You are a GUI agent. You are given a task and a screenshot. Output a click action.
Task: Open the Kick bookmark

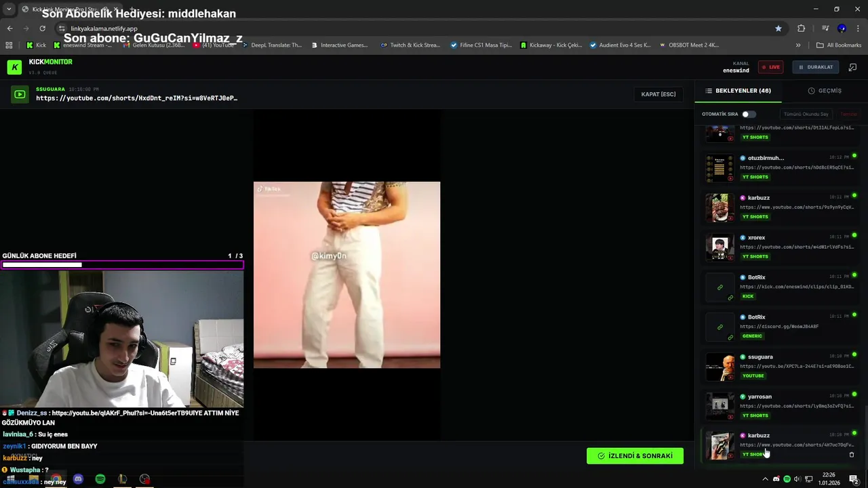(x=37, y=45)
